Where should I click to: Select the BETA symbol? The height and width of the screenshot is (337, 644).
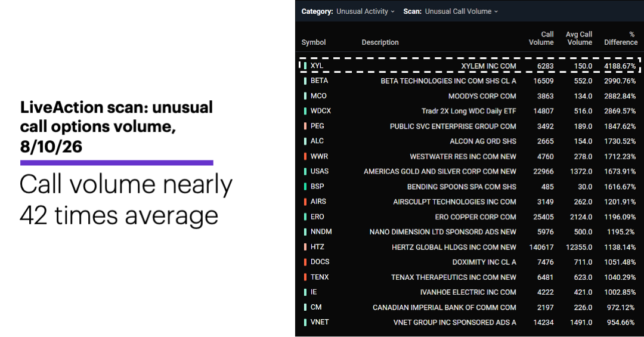pos(319,81)
